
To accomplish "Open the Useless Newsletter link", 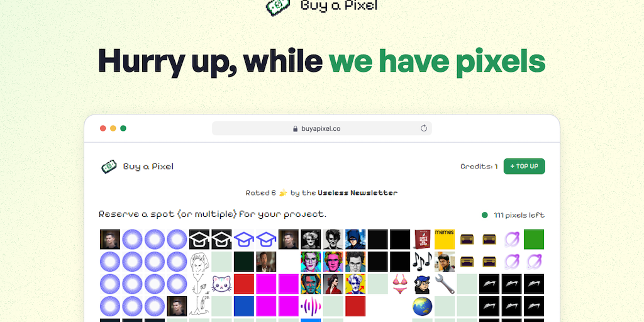I will pyautogui.click(x=357, y=192).
